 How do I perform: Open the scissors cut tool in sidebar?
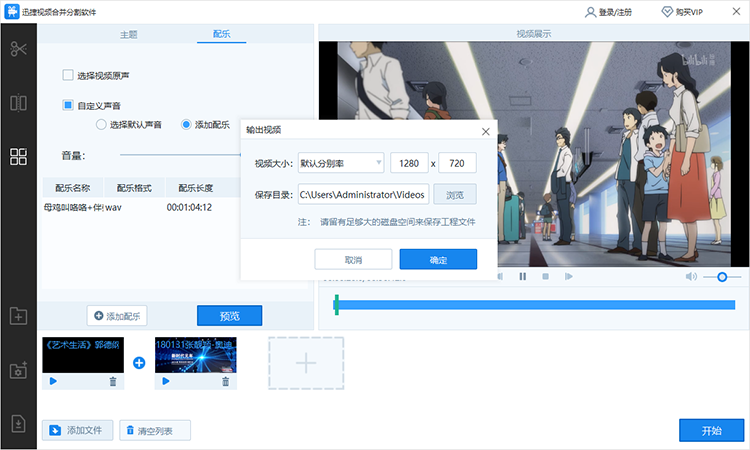pos(18,49)
